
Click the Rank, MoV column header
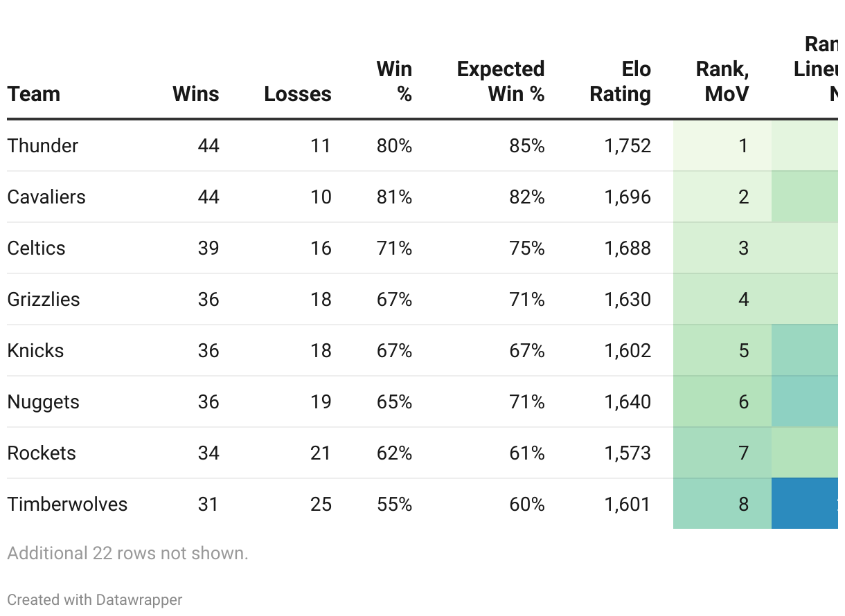(723, 82)
